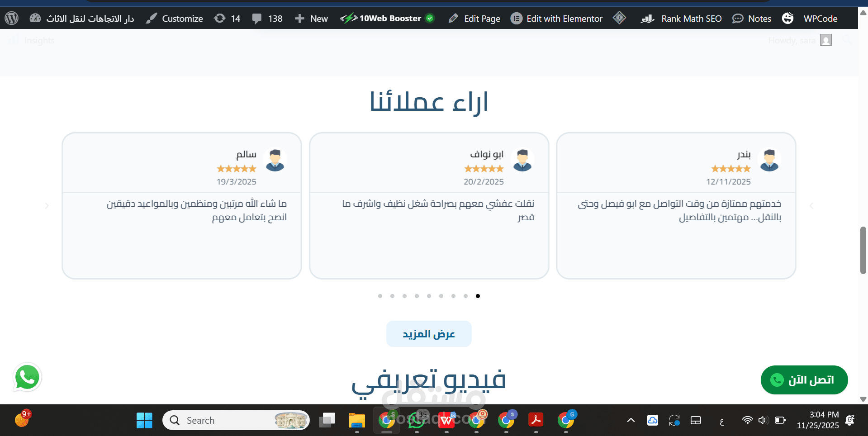Viewport: 868px width, 436px height.
Task: Open the WordPress logo menu
Action: (x=11, y=19)
